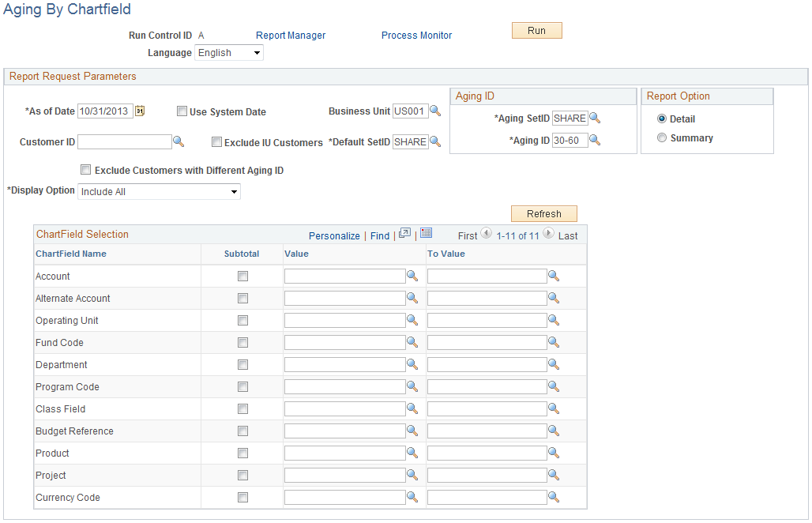Tick Subtotal checkbox for Fund Code
The height and width of the screenshot is (523, 812).
242,343
